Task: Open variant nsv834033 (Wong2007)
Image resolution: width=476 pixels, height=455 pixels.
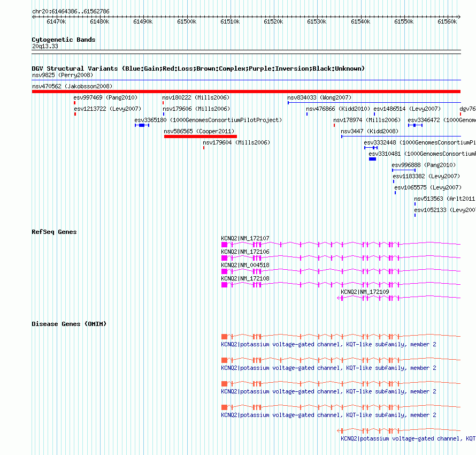Action: (x=319, y=97)
